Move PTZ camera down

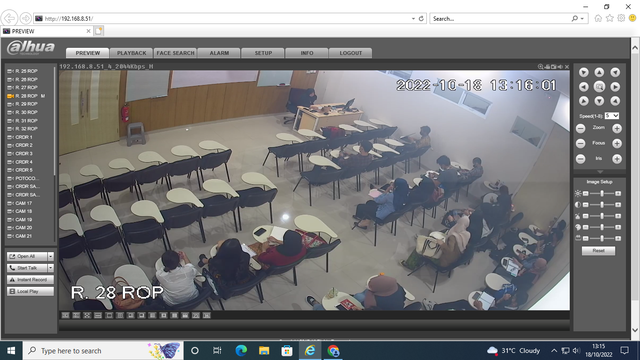point(599,101)
